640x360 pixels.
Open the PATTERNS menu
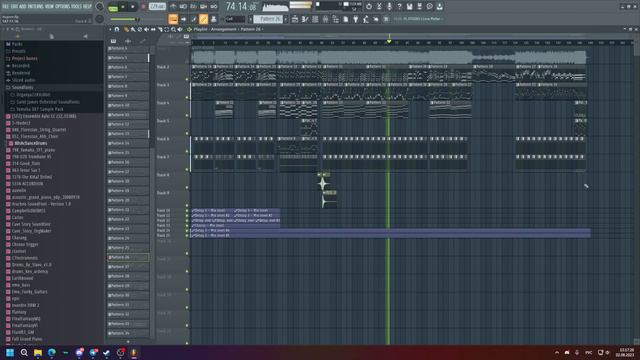[x=36, y=7]
